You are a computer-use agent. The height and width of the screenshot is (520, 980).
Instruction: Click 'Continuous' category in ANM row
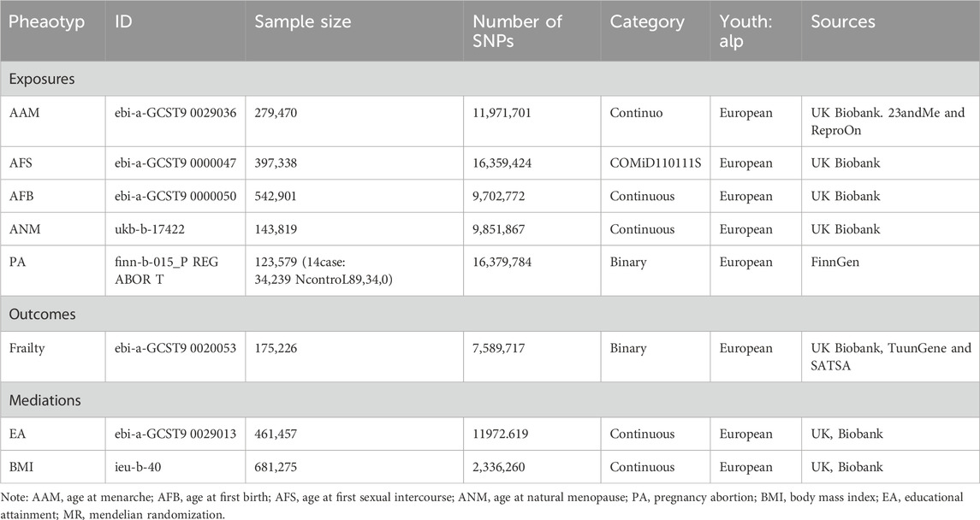click(643, 229)
